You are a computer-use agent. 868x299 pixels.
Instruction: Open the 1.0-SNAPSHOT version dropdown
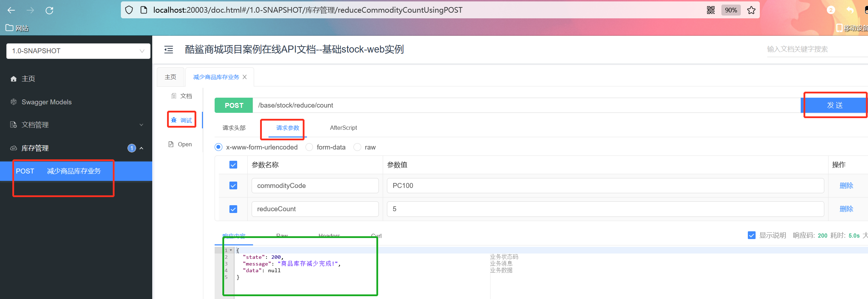tap(78, 51)
